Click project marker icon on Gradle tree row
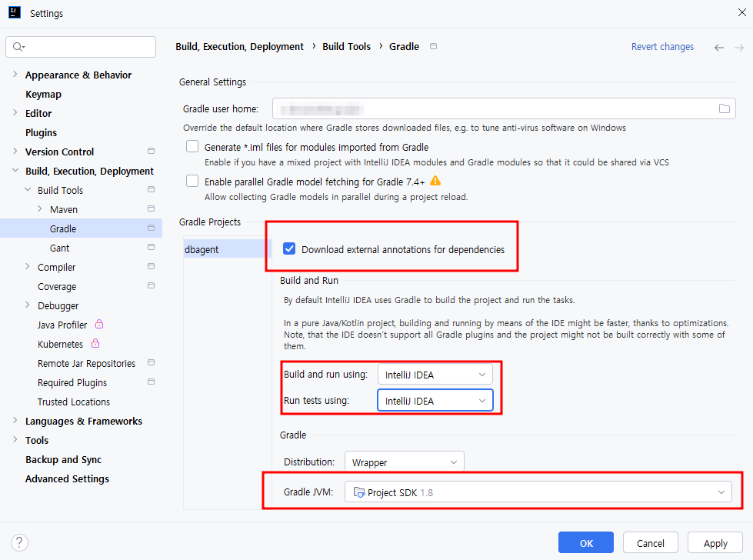This screenshot has height=560, width=753. pos(151,228)
